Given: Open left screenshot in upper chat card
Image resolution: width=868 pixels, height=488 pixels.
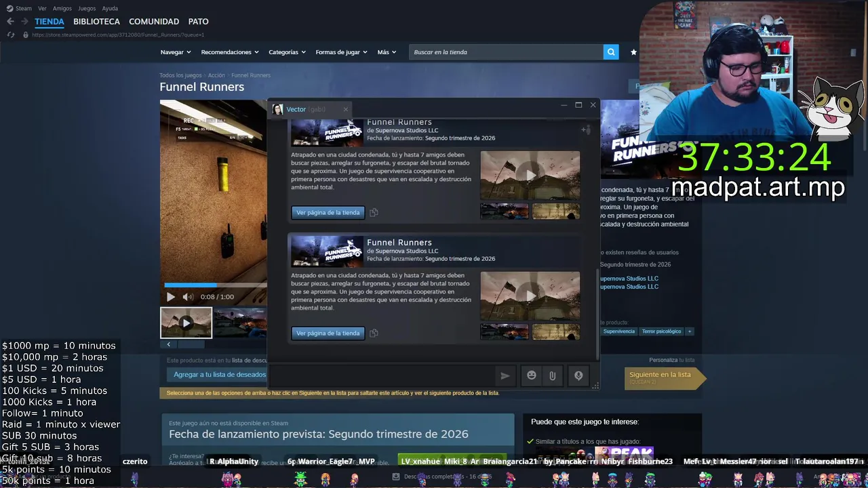Looking at the screenshot, I should (505, 211).
